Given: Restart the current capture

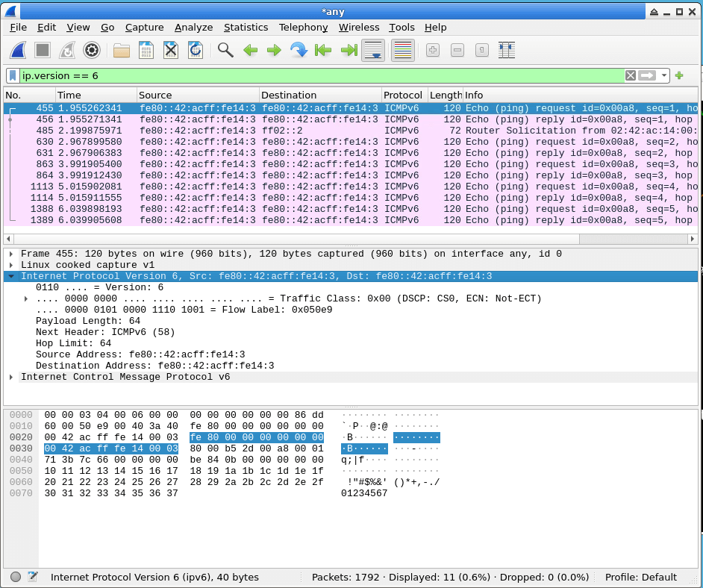Looking at the screenshot, I should [x=67, y=50].
